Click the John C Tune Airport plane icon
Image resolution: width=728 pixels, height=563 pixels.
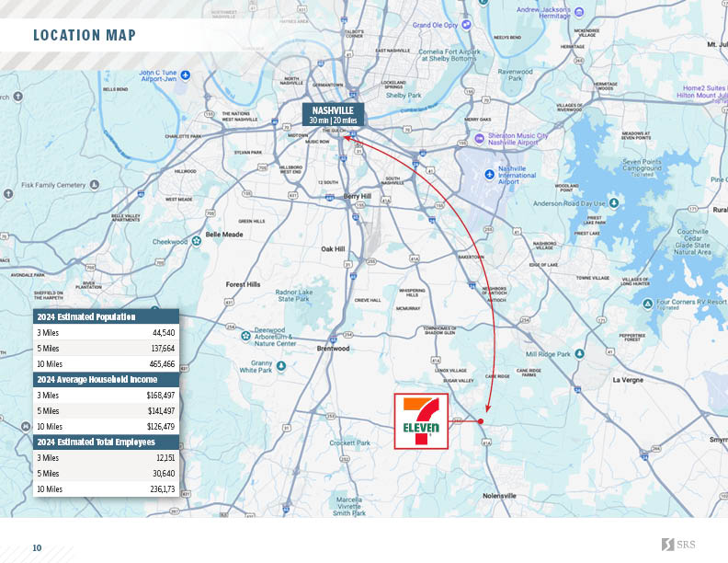(186, 75)
